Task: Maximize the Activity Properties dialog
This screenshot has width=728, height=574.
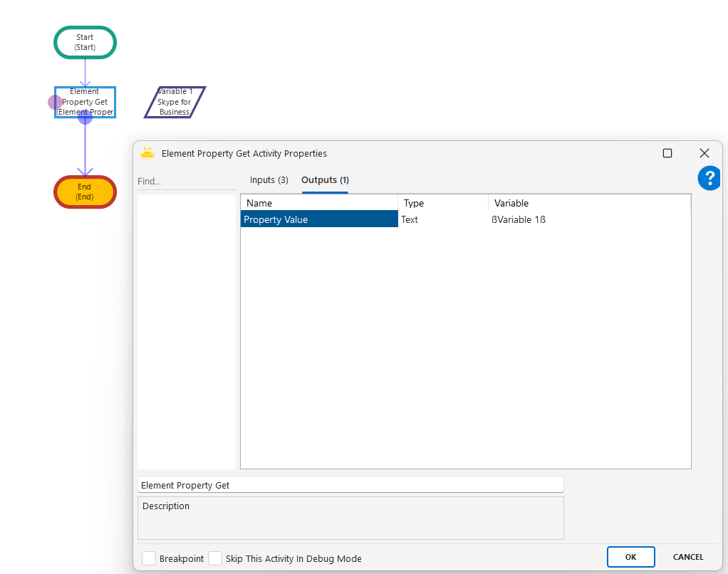Action: tap(667, 153)
